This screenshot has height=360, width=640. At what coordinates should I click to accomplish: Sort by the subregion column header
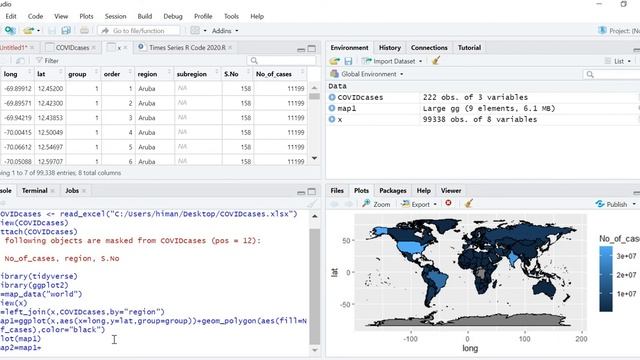pos(197,74)
